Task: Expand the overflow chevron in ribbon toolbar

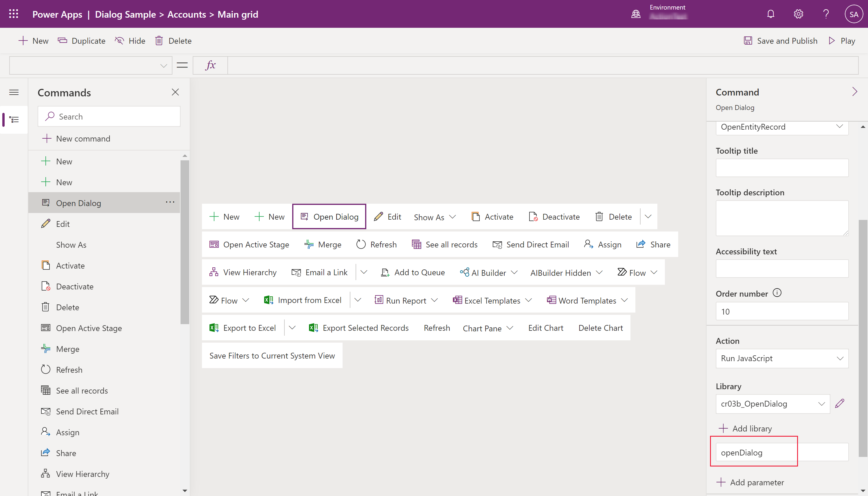Action: (x=649, y=216)
